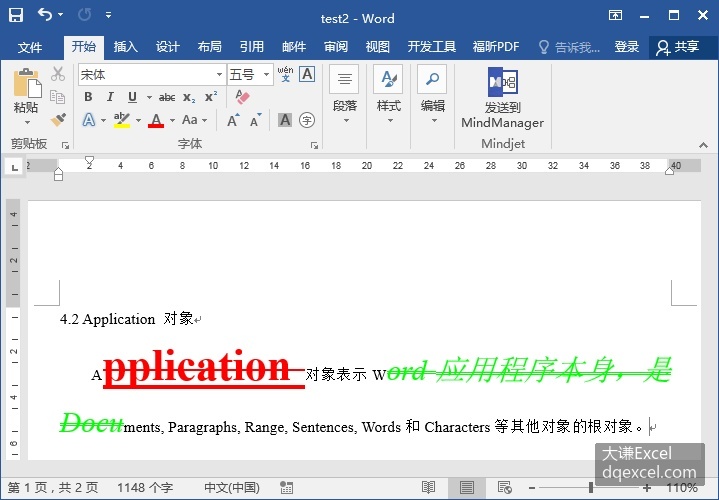
Task: Toggle character shading A icon
Action: 285,120
